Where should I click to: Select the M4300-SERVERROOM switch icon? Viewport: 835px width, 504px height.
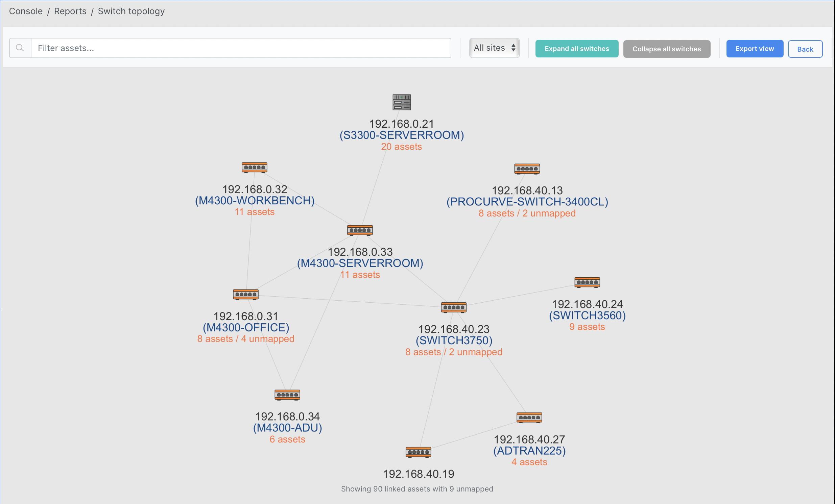click(x=360, y=230)
